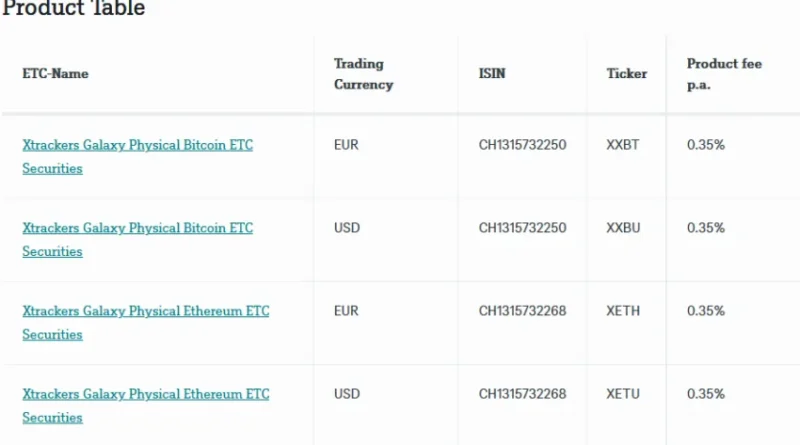This screenshot has width=800, height=445.
Task: Click the Ticker column header
Action: tap(626, 74)
